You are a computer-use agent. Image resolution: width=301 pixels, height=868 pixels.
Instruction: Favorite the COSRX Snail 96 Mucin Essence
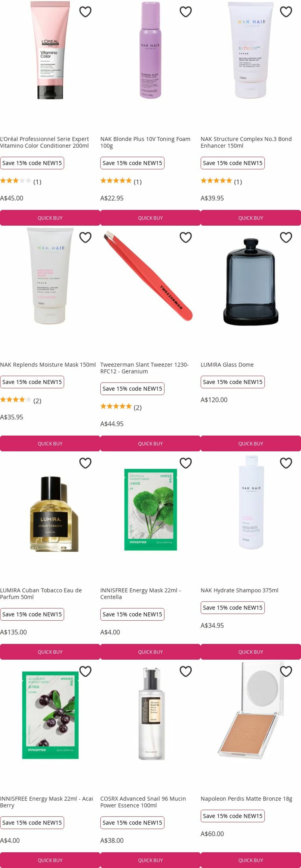coord(186,672)
